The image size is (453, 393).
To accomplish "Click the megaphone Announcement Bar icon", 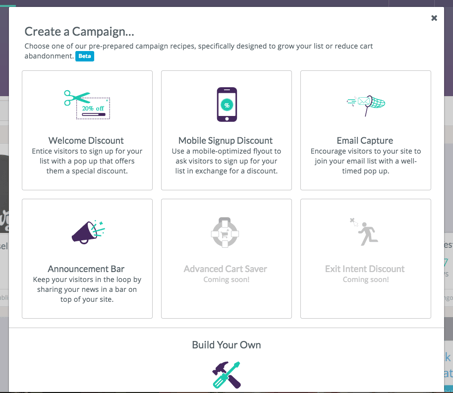I will point(88,232).
